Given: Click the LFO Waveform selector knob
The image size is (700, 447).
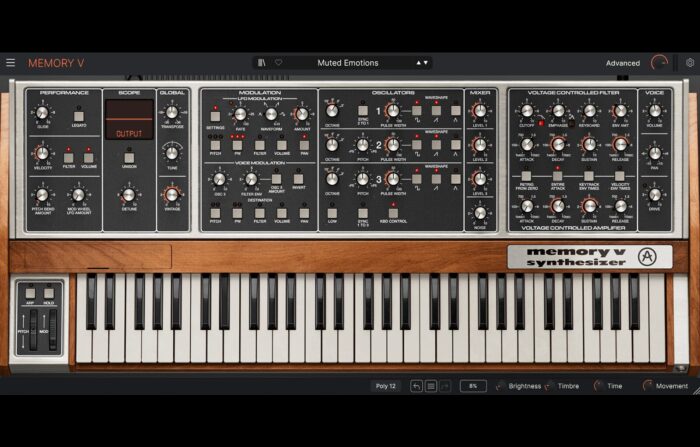Looking at the screenshot, I should [x=271, y=114].
